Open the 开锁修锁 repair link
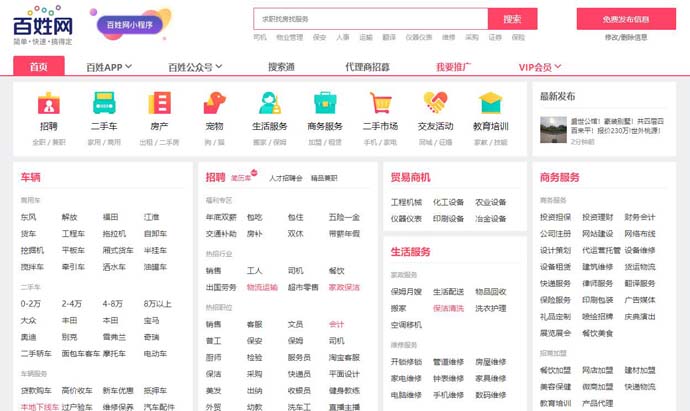The width and height of the screenshot is (690, 411). tap(406, 362)
